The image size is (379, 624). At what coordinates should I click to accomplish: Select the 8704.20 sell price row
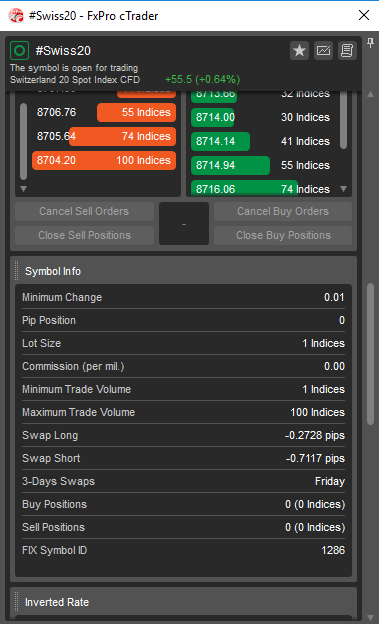coord(104,160)
